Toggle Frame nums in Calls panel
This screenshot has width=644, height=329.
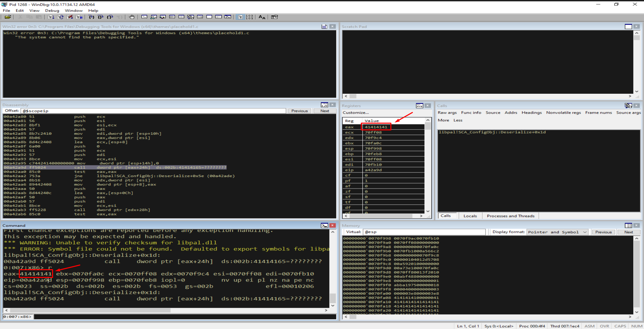(598, 113)
